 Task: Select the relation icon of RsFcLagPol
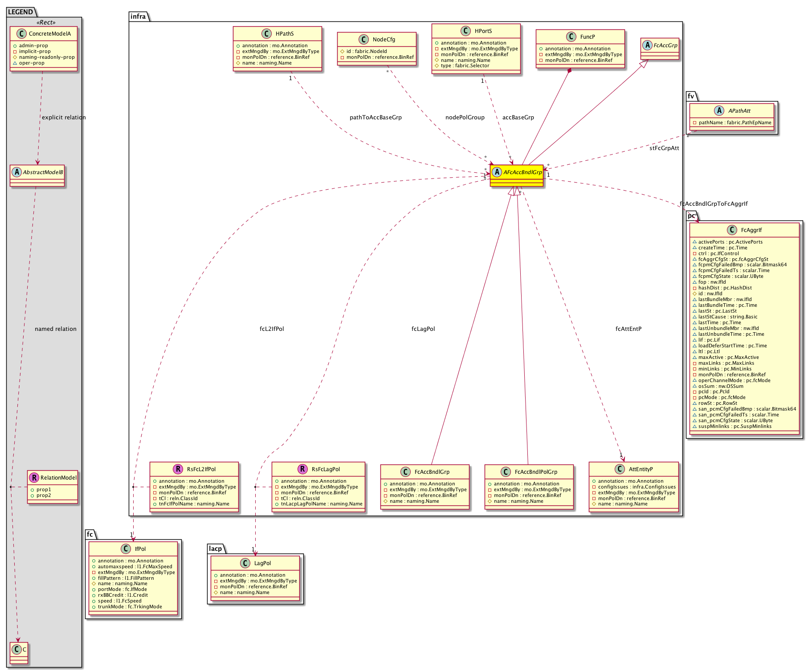(x=303, y=469)
